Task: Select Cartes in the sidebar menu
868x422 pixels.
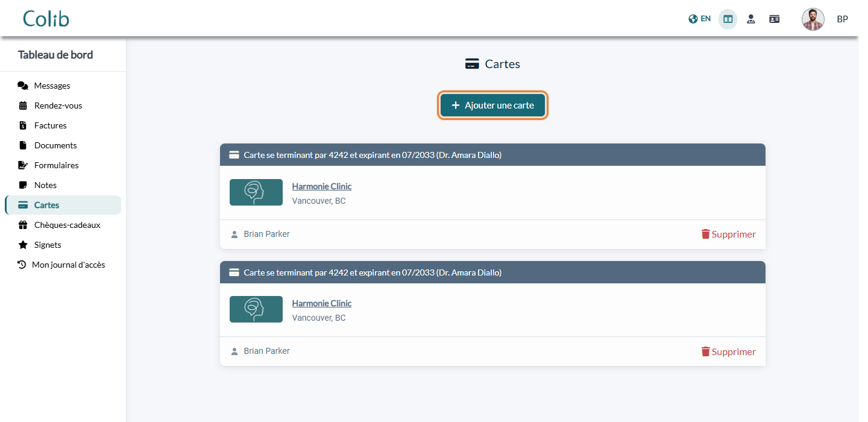Action: click(63, 205)
